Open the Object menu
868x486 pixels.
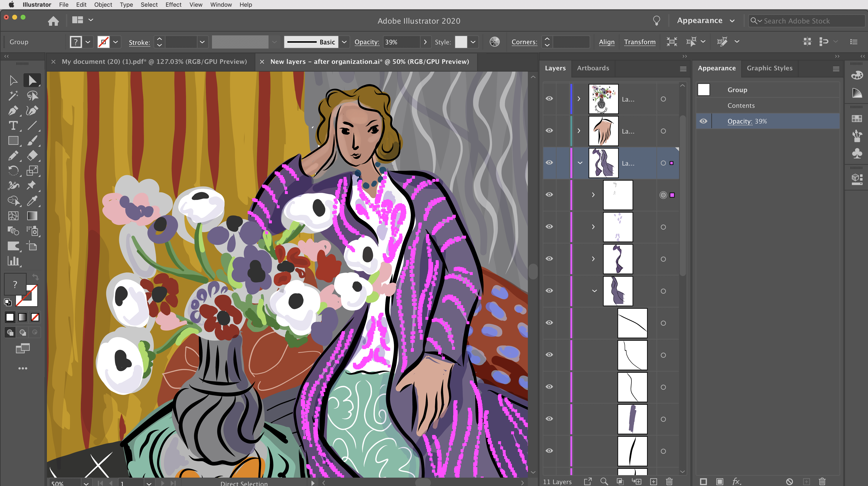[x=103, y=5]
